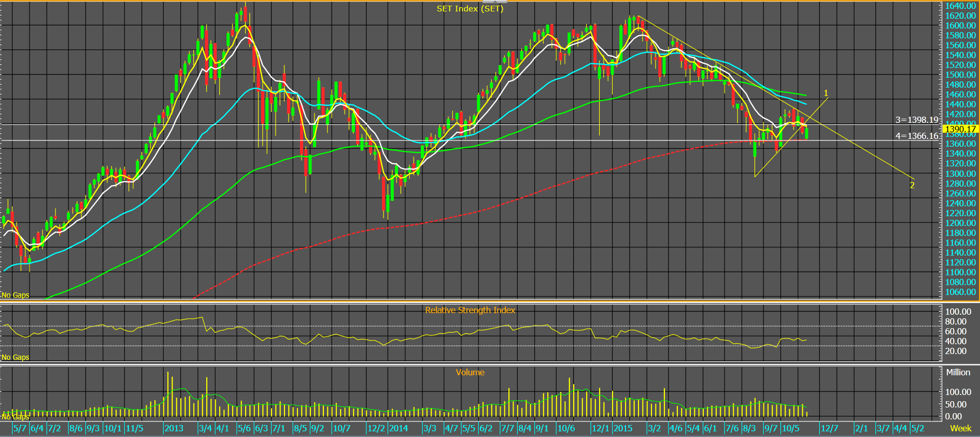Click "No Gaps" in the Relative Strength Index panel
The height and width of the screenshot is (437, 980).
tap(16, 357)
